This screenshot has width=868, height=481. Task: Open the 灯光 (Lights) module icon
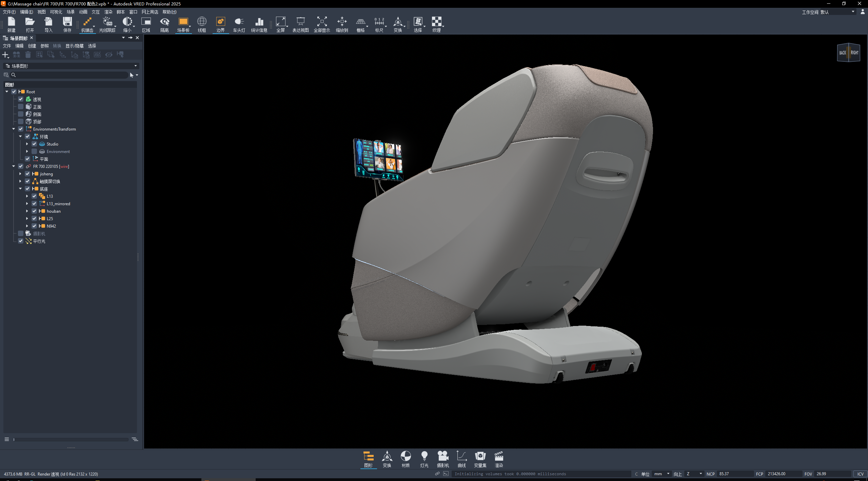point(424,459)
